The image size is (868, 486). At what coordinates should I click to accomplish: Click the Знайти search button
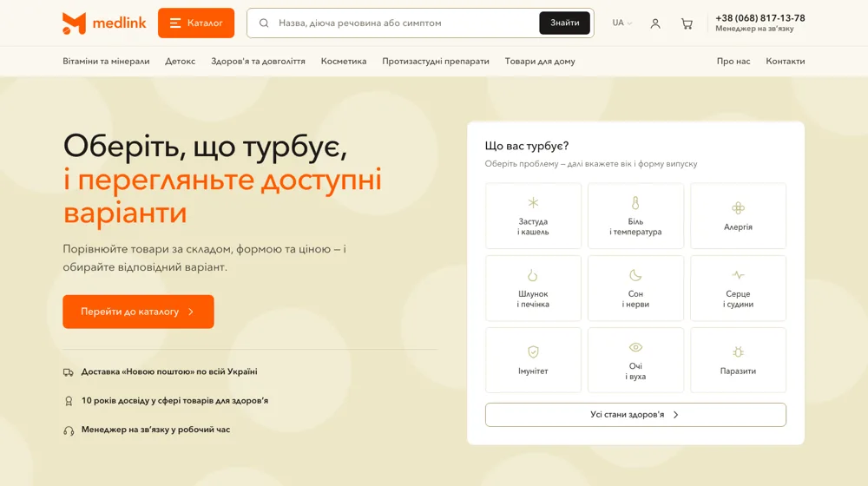(x=565, y=23)
